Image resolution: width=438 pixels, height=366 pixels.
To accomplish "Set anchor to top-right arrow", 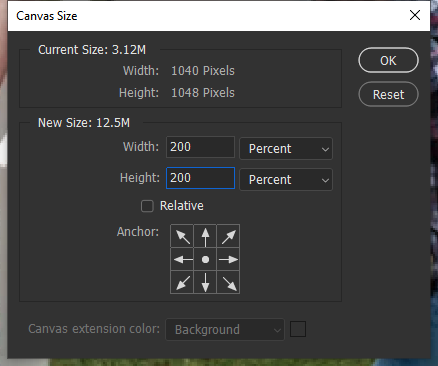I will (228, 236).
